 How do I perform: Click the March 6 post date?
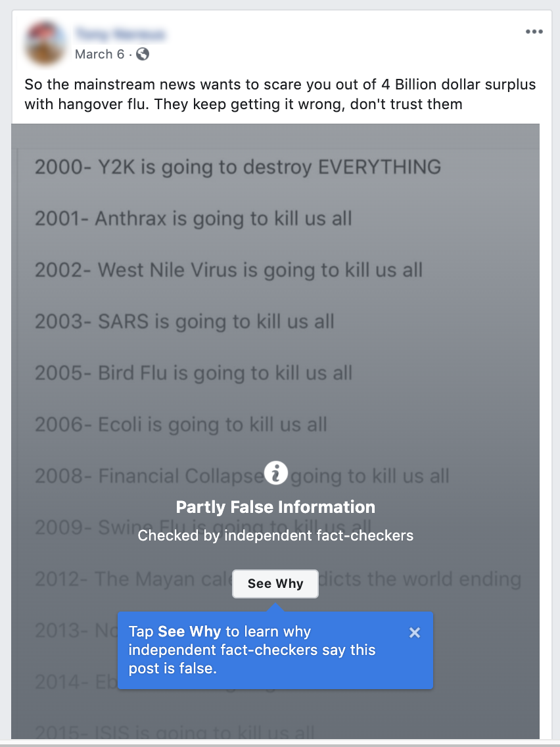(x=99, y=54)
